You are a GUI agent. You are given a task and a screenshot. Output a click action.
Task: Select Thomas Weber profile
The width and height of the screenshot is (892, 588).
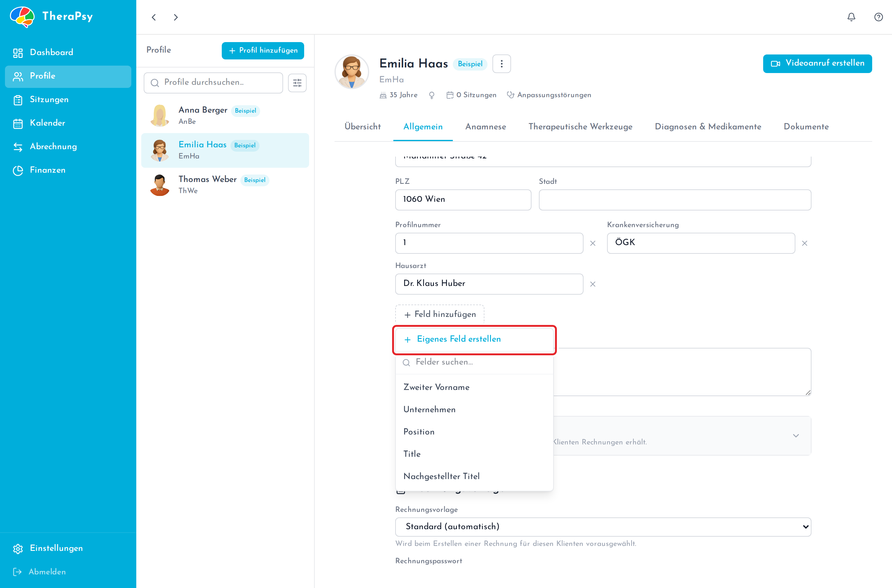225,185
